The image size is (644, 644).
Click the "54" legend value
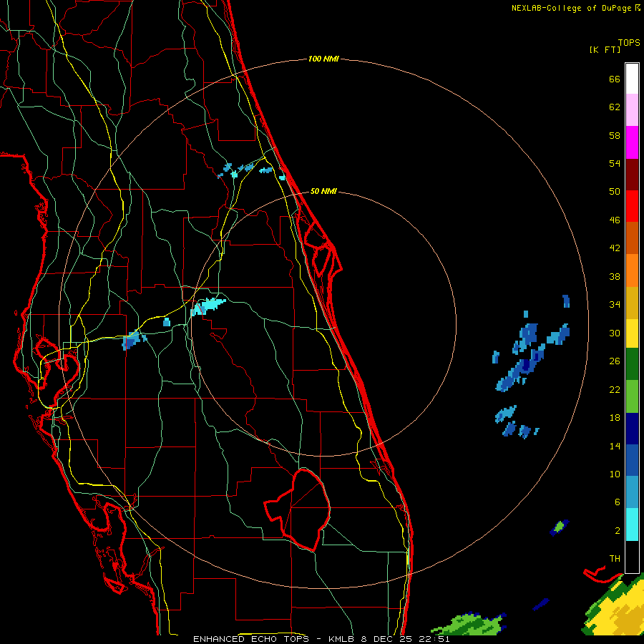pos(615,163)
